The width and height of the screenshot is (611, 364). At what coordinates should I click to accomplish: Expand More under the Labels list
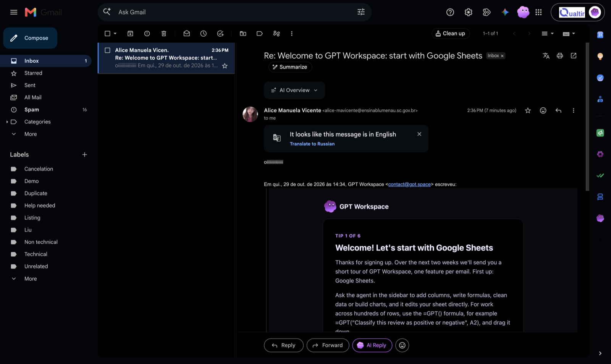pyautogui.click(x=31, y=279)
